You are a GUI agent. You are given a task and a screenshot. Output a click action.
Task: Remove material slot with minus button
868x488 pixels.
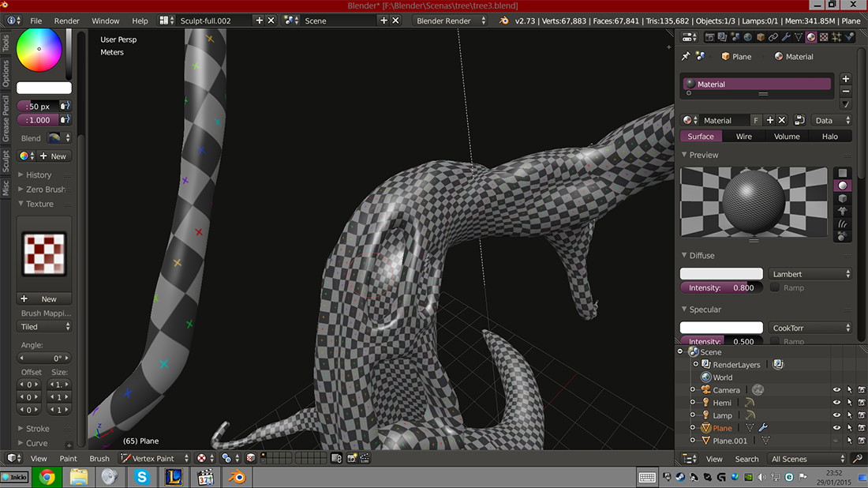[x=845, y=92]
